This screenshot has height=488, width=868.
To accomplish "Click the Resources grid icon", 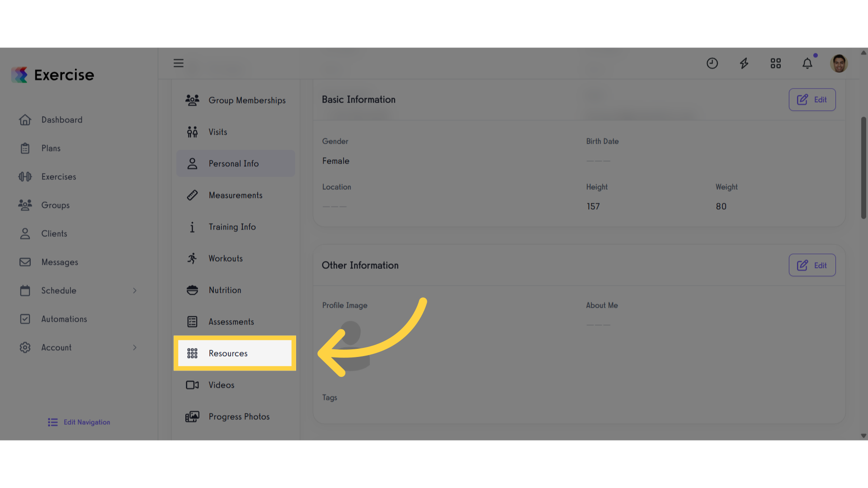I will (x=193, y=353).
